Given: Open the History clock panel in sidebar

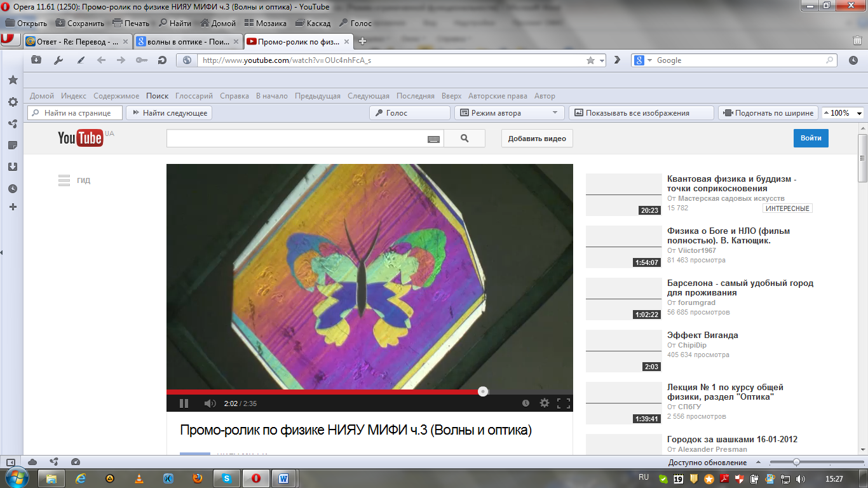Looking at the screenshot, I should 12,189.
